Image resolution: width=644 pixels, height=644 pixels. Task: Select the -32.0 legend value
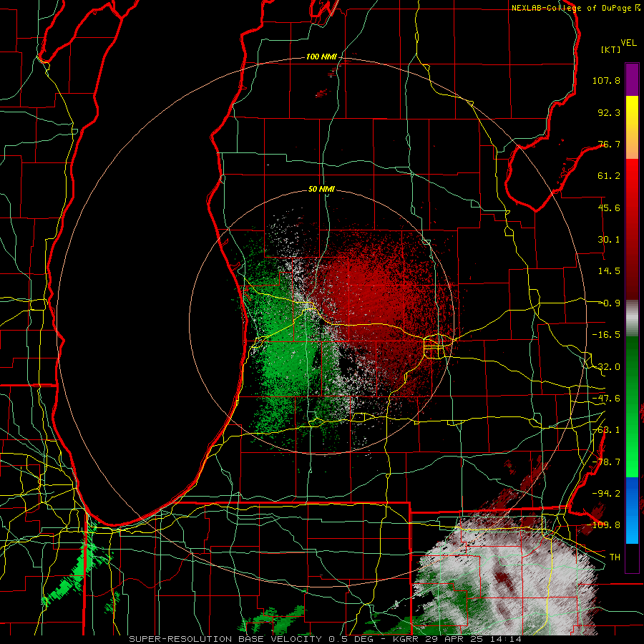pos(606,367)
